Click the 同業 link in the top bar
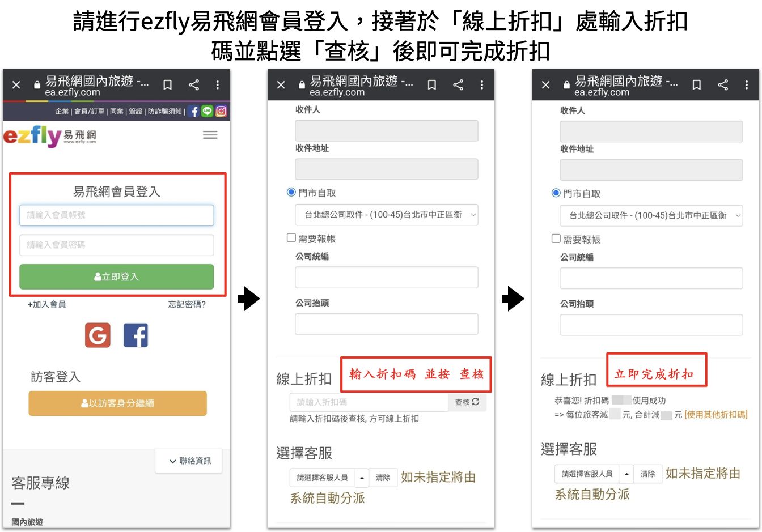Screen dimensions: 762x532 click(x=117, y=111)
